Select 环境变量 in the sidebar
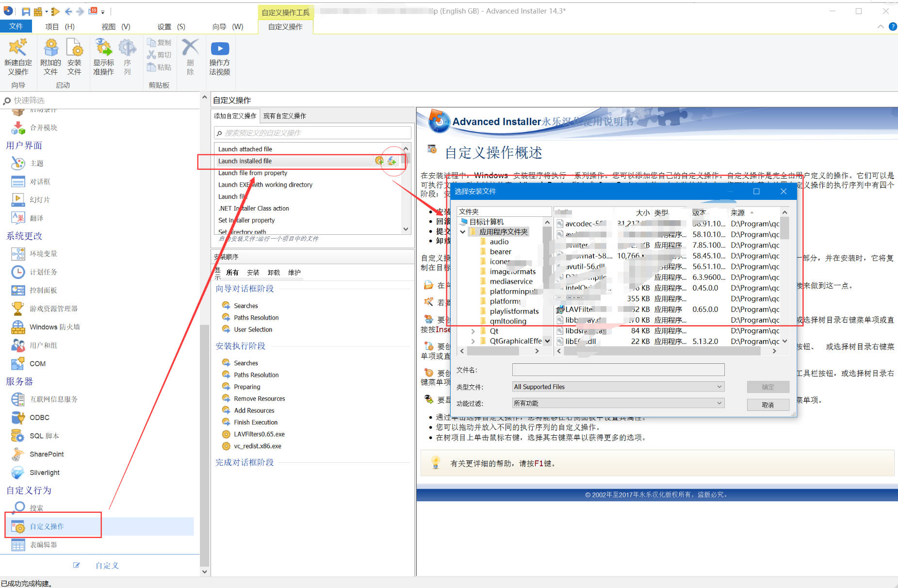 click(x=43, y=253)
